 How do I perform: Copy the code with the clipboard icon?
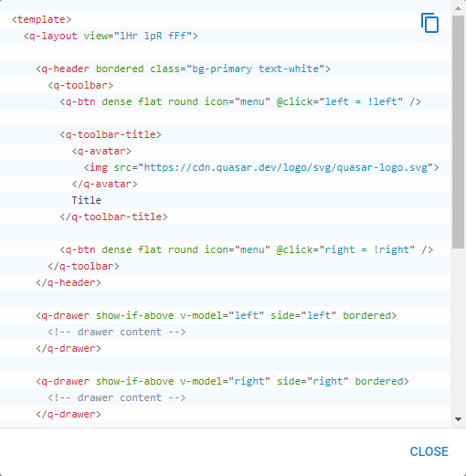(x=429, y=23)
